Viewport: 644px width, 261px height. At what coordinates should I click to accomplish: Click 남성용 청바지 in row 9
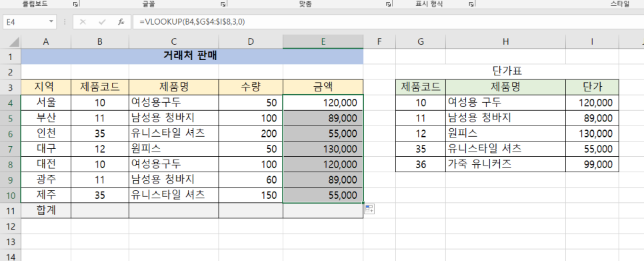[x=174, y=180]
